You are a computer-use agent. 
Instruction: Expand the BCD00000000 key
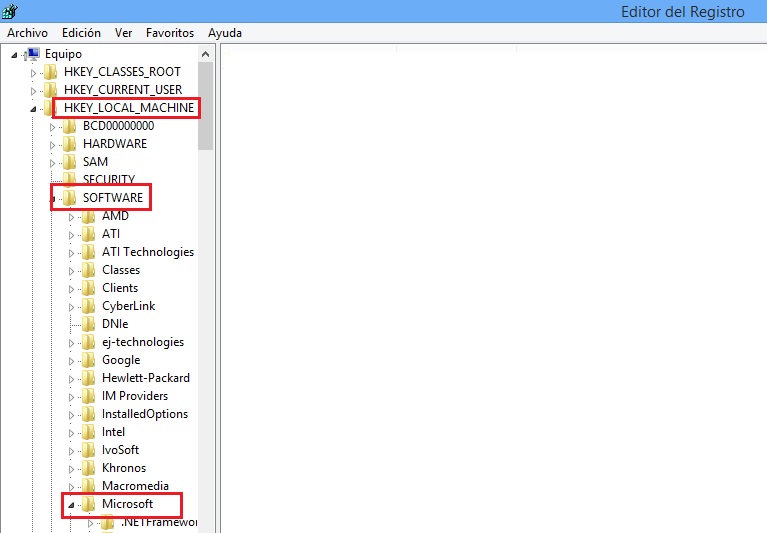52,127
